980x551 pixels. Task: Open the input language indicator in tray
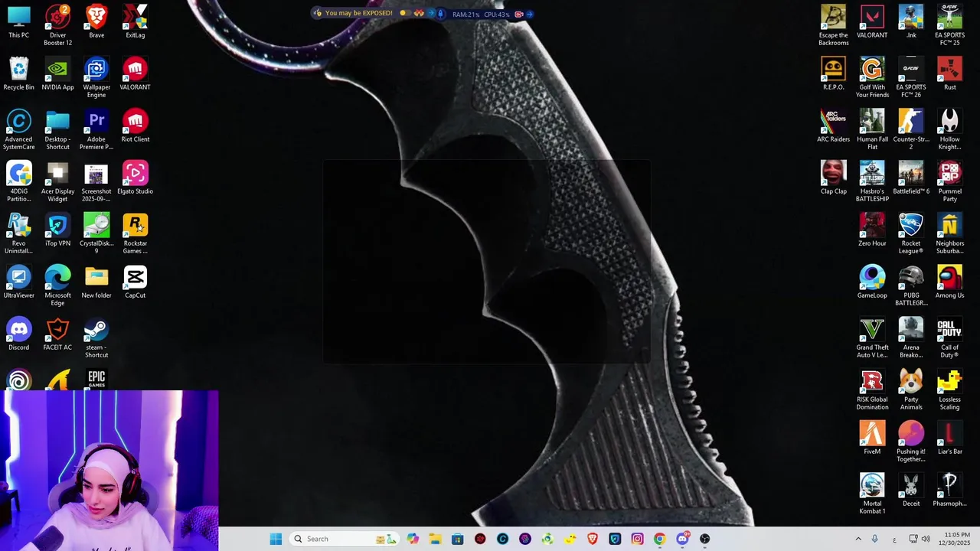tap(894, 540)
